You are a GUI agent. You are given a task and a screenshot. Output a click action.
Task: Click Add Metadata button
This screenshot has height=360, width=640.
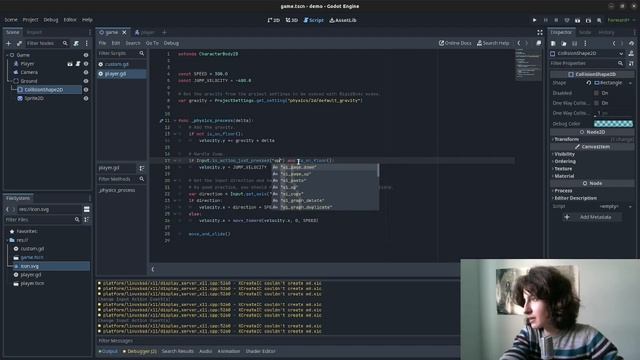tap(591, 217)
